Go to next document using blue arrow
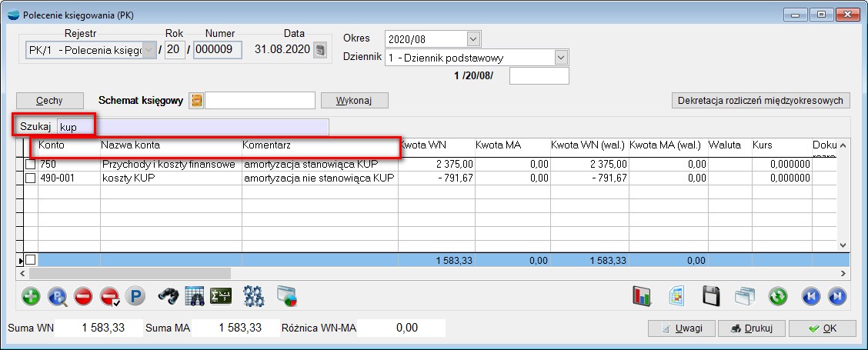This screenshot has width=868, height=350. (837, 296)
